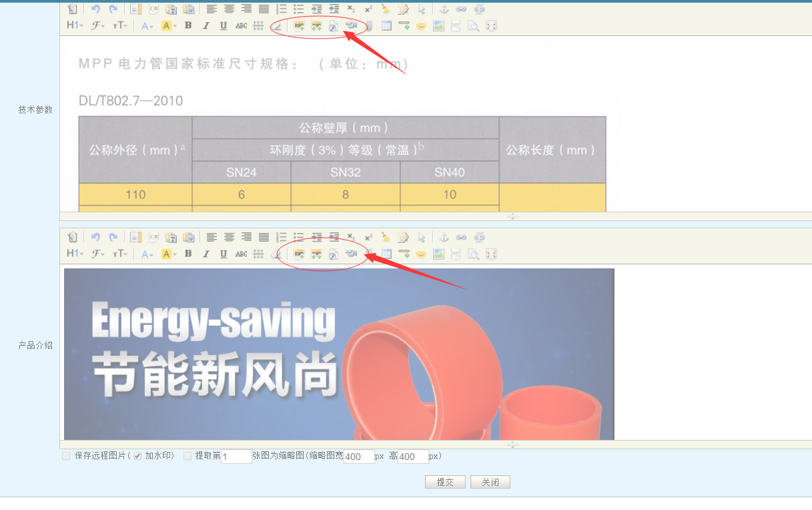Image resolution: width=812 pixels, height=510 pixels.
Task: Select the Energy-saving banner image
Action: [x=339, y=354]
